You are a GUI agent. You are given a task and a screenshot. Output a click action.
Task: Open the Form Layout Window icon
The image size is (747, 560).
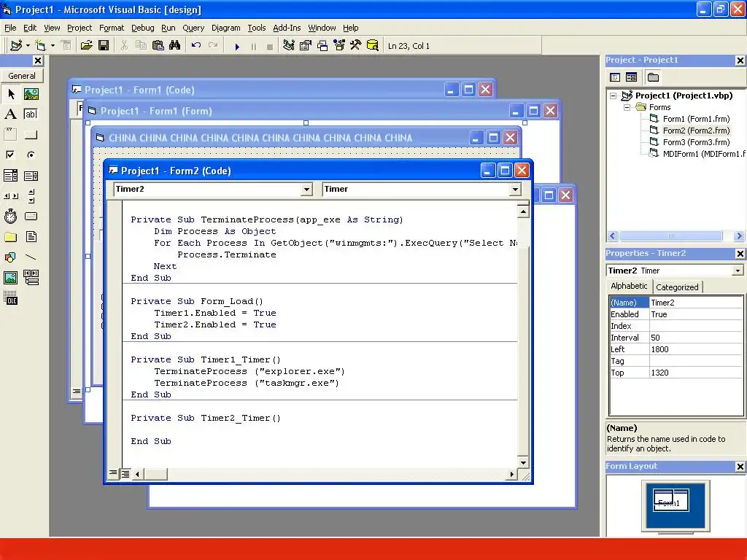322,46
